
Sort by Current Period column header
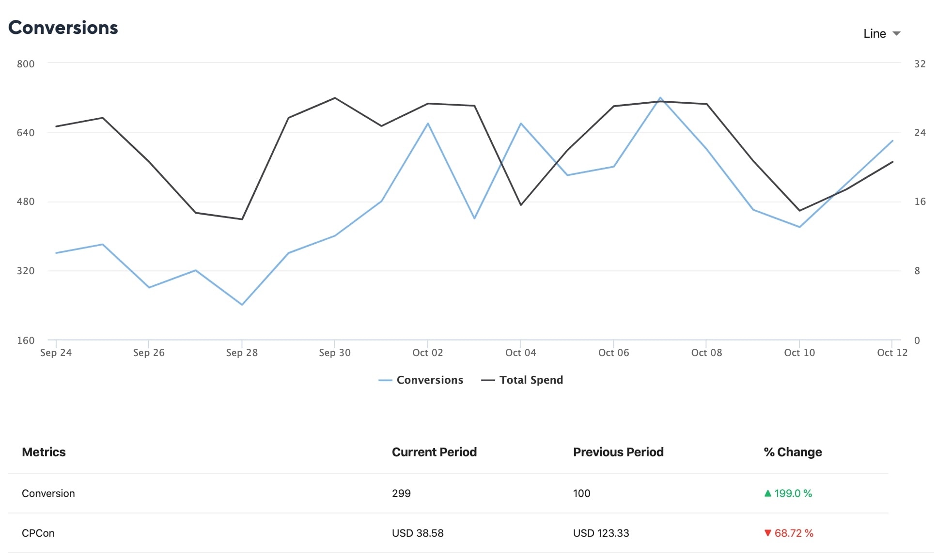coord(434,452)
